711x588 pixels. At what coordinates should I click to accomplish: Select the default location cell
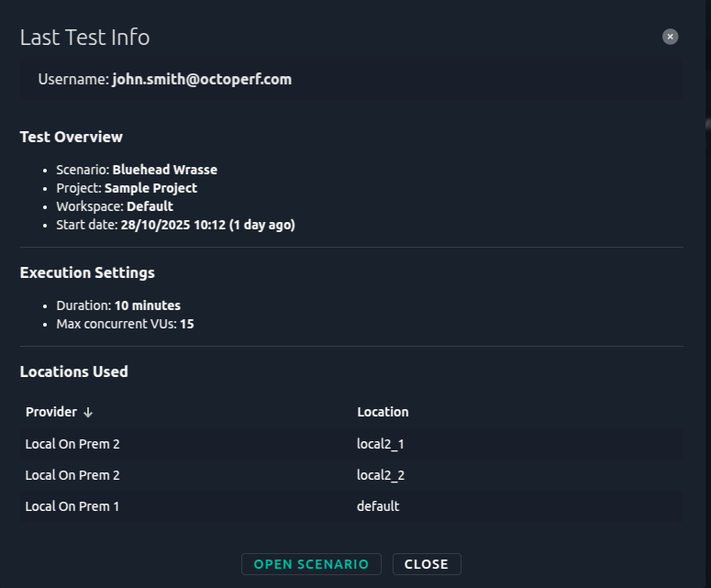(x=378, y=506)
